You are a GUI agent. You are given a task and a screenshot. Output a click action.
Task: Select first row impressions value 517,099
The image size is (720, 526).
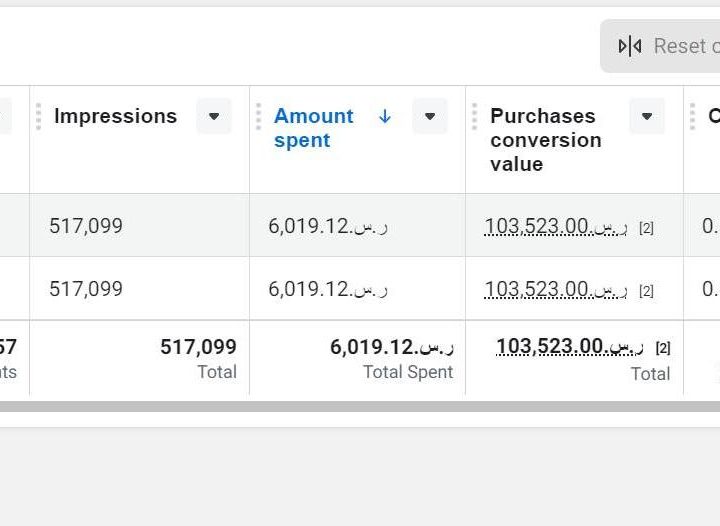(x=86, y=226)
